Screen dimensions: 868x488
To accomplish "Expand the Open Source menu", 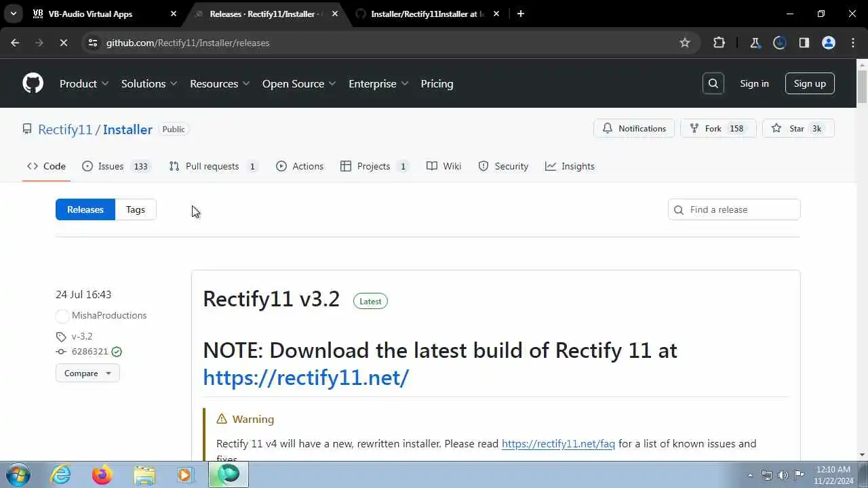I will tap(299, 83).
